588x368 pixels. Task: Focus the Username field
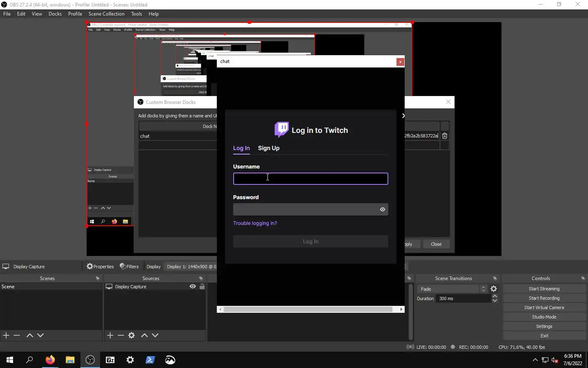tap(310, 179)
